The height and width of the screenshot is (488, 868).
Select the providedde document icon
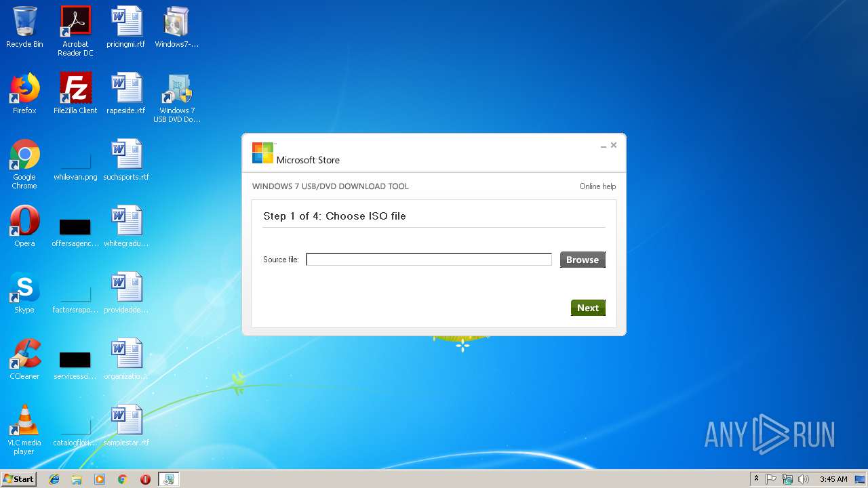tap(126, 293)
